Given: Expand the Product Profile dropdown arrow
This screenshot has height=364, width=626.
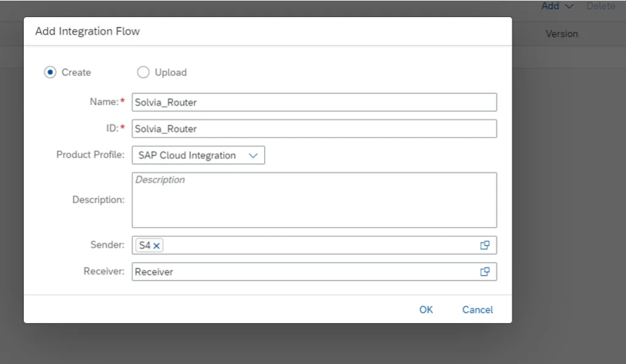Looking at the screenshot, I should click(254, 156).
